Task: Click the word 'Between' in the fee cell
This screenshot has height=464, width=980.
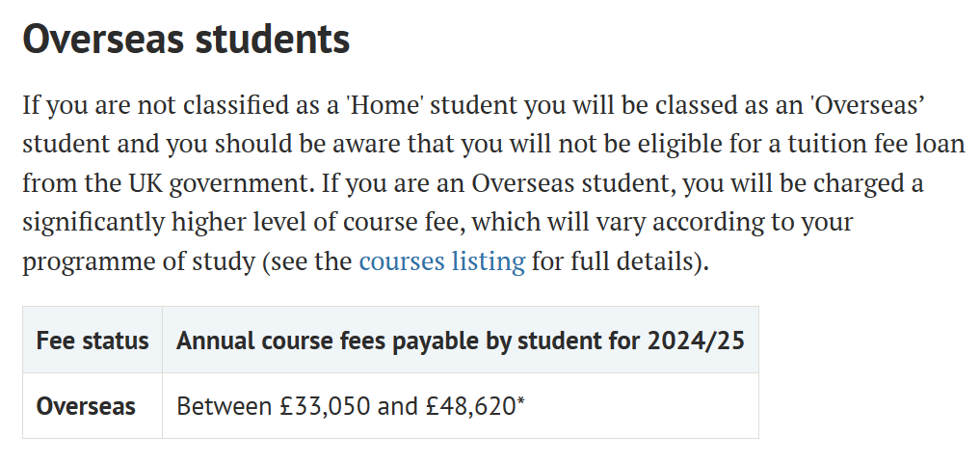Action: click(x=225, y=406)
